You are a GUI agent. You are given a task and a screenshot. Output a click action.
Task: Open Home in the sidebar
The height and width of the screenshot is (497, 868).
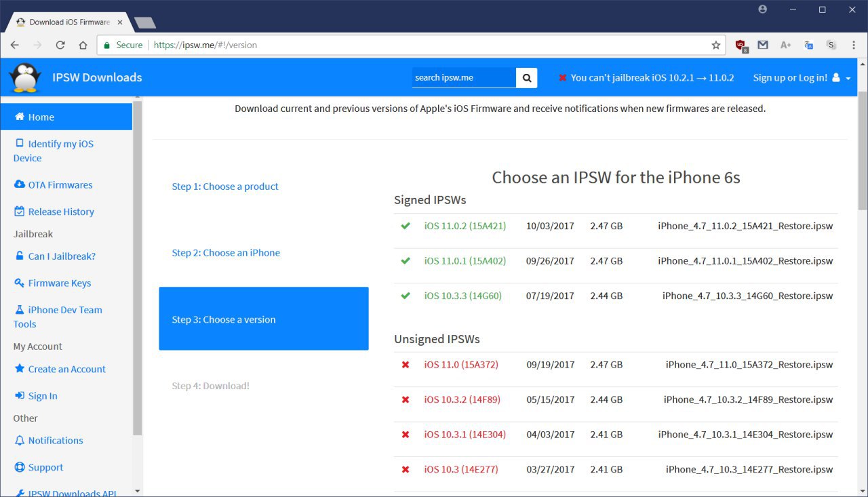point(66,117)
